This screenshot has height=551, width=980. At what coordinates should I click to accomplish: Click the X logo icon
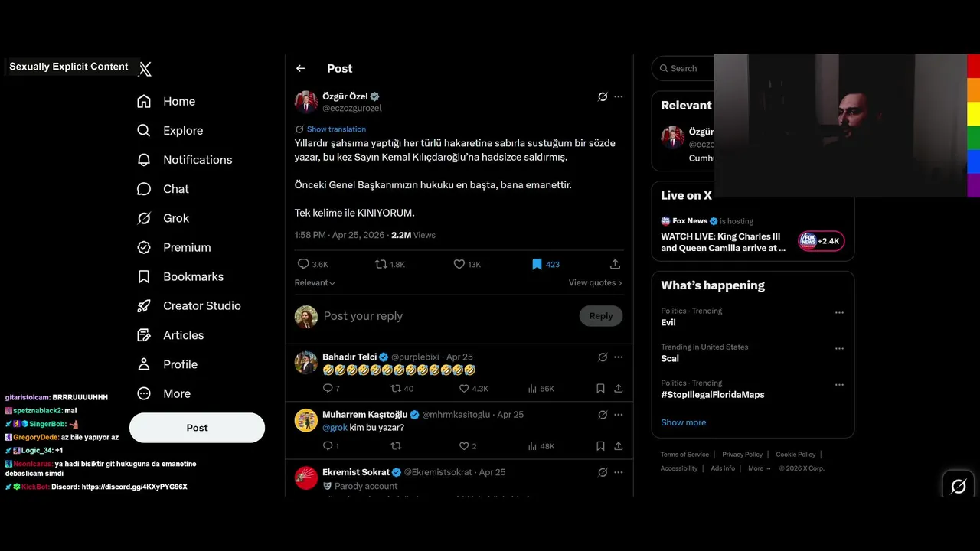(145, 69)
